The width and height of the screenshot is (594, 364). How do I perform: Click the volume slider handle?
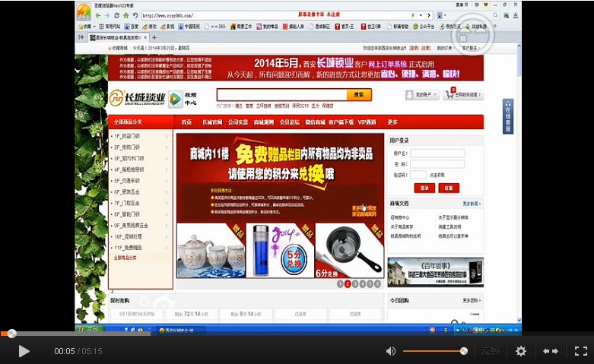tap(463, 351)
